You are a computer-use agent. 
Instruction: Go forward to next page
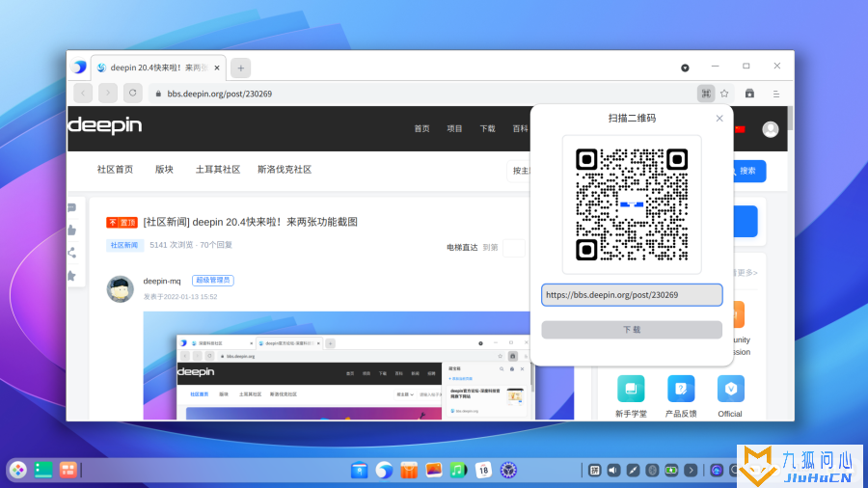click(108, 93)
